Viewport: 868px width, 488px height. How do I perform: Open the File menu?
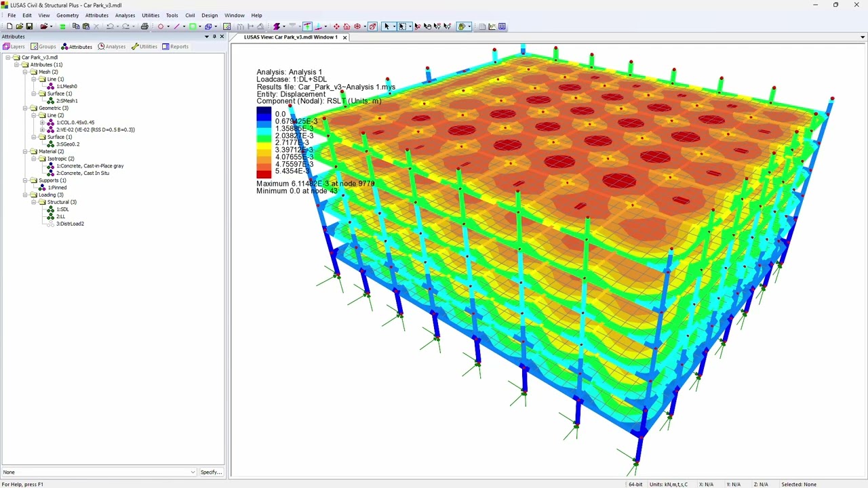(12, 15)
